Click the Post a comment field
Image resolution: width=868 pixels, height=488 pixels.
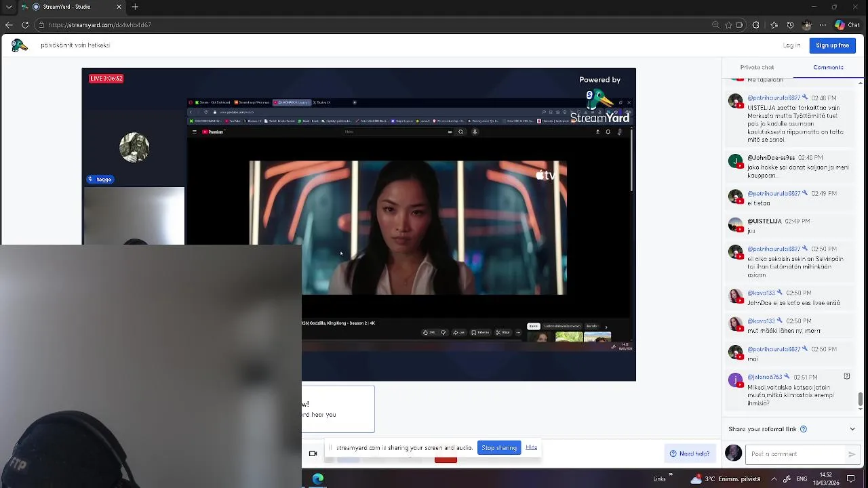pyautogui.click(x=797, y=454)
